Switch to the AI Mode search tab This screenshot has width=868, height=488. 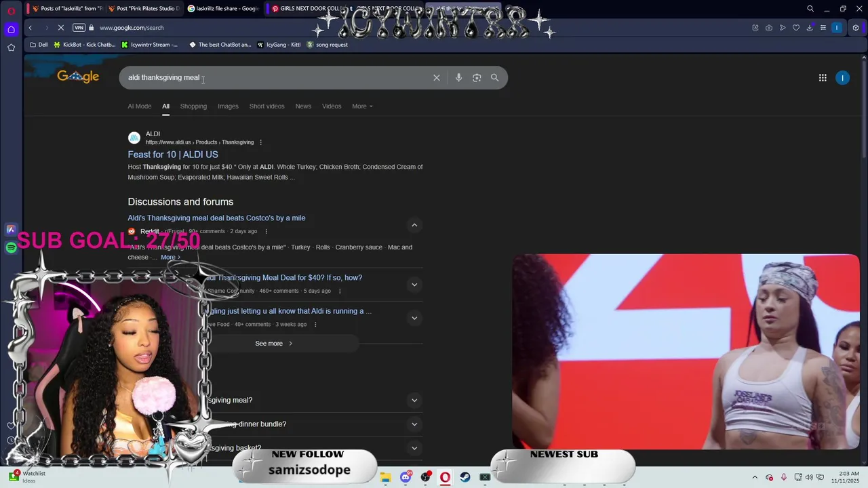(x=140, y=106)
